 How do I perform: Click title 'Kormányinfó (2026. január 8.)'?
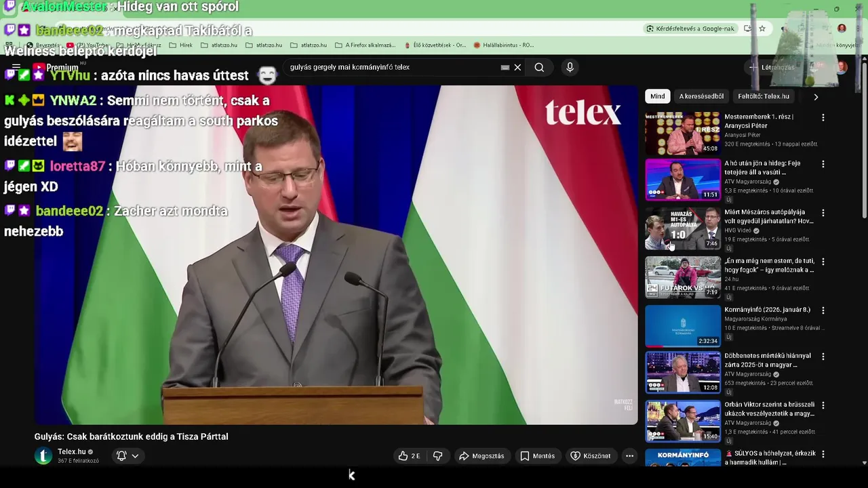[767, 310]
